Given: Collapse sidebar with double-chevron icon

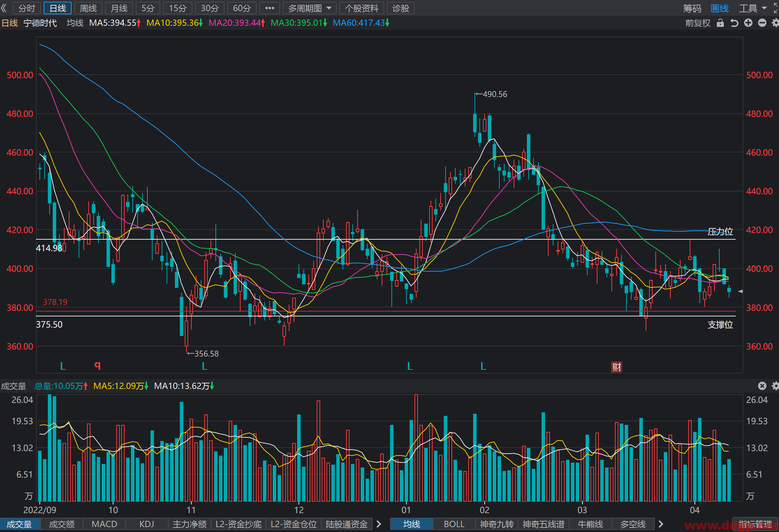Looking at the screenshot, I should [x=4, y=8].
